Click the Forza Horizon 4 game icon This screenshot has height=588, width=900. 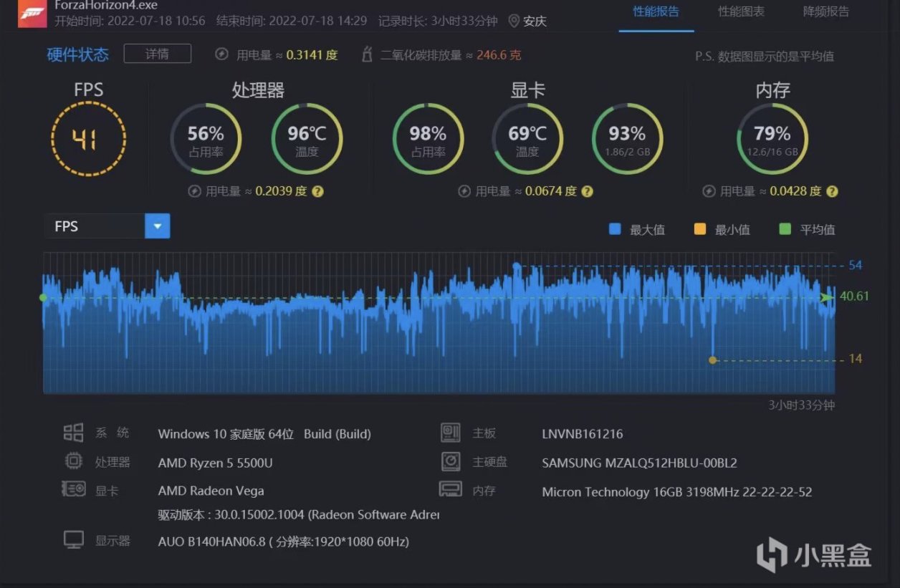(32, 11)
